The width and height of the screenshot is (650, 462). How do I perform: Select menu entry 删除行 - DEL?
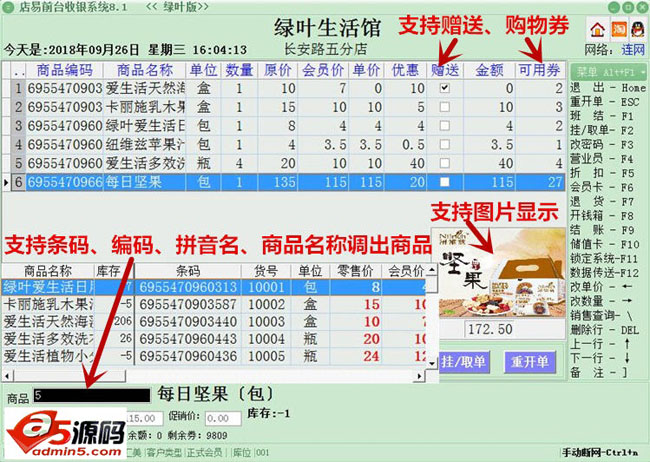[x=604, y=330]
